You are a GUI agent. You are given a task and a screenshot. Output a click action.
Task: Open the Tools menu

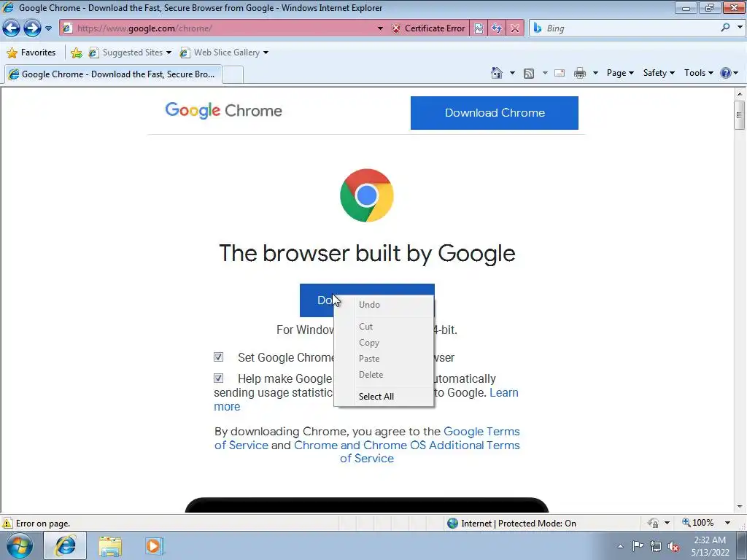pos(698,73)
